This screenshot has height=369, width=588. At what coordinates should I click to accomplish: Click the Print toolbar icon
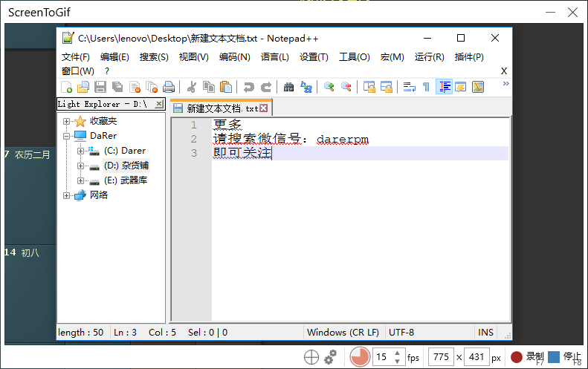pos(169,87)
